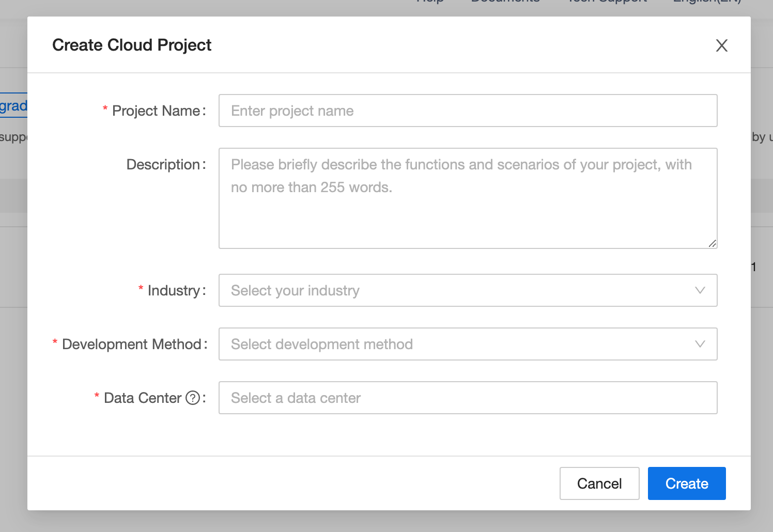This screenshot has width=773, height=532.
Task: Click the Project Name label
Action: coord(156,111)
